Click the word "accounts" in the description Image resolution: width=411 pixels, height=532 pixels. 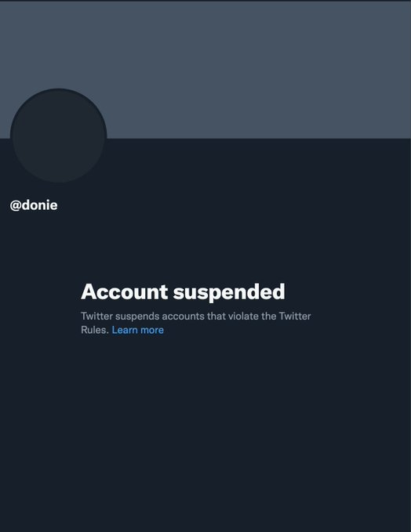pos(183,317)
